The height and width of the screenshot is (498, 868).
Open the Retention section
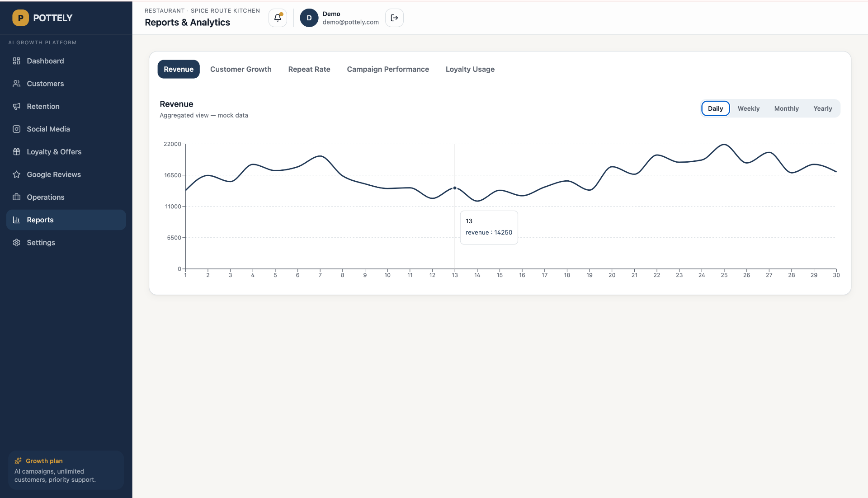66,106
